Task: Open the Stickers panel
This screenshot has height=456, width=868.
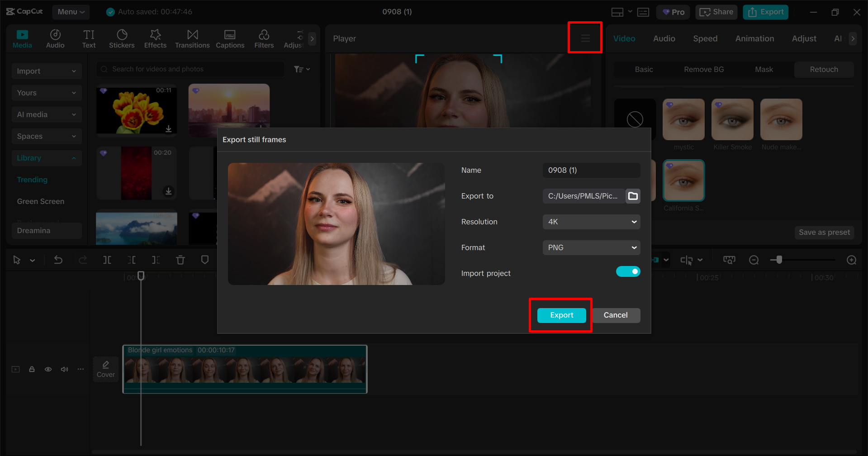Action: coord(121,38)
